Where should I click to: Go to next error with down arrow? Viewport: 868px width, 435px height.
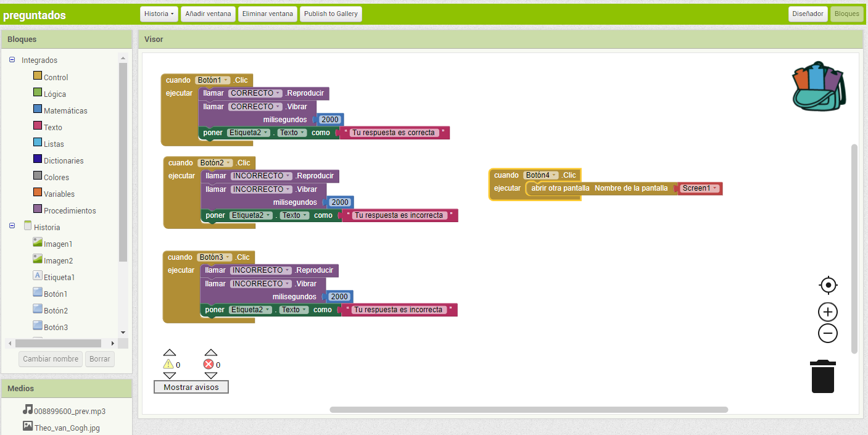pos(211,375)
